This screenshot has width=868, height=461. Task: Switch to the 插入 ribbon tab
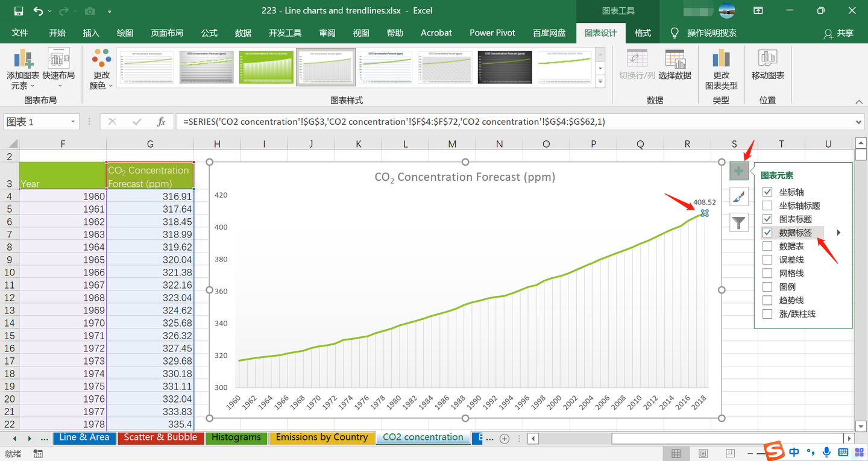pyautogui.click(x=91, y=33)
